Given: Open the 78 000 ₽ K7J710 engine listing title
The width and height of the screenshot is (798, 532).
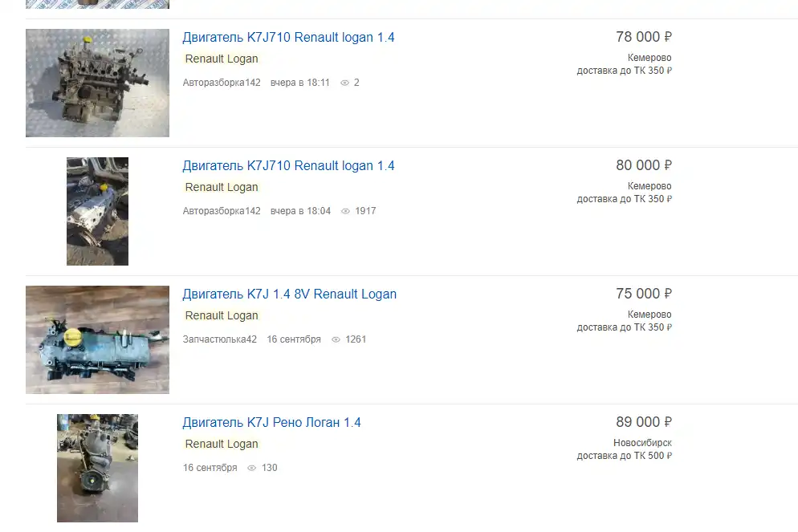Looking at the screenshot, I should click(288, 37).
